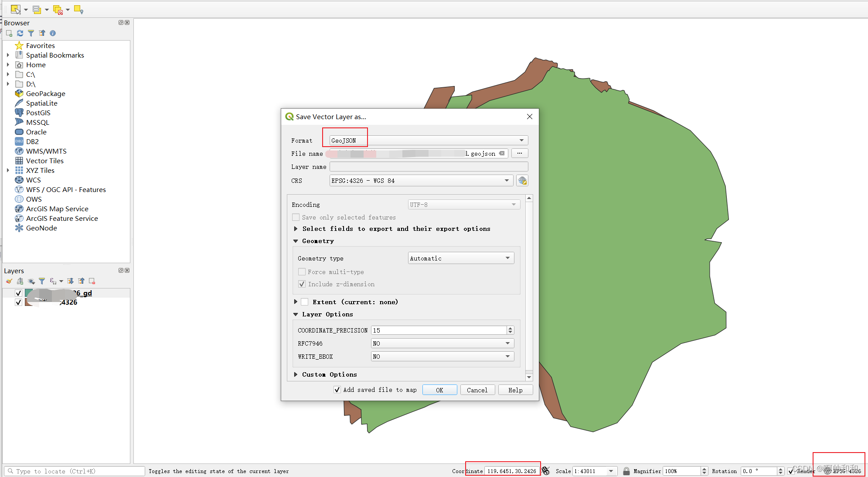Click the clear file name icon
868x477 pixels.
[503, 153]
